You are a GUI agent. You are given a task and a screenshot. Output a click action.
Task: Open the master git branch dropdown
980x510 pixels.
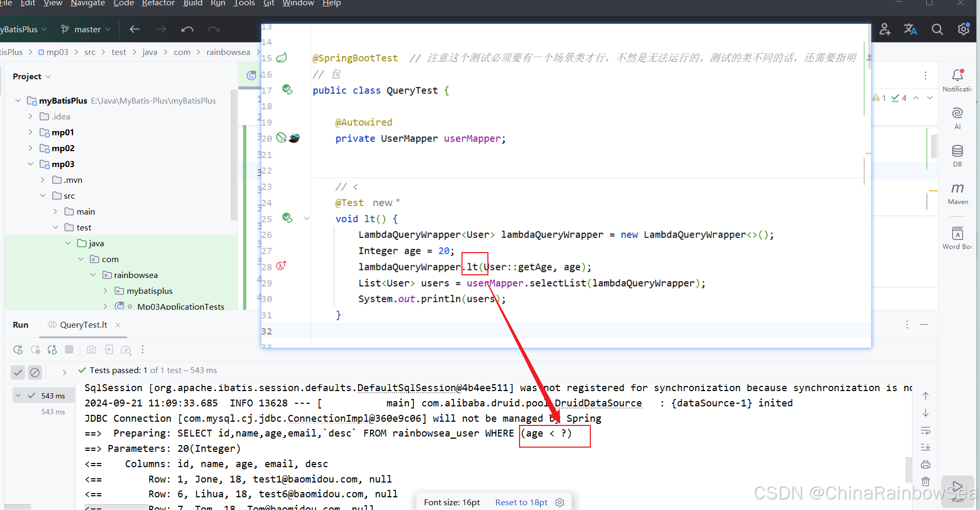pyautogui.click(x=86, y=29)
